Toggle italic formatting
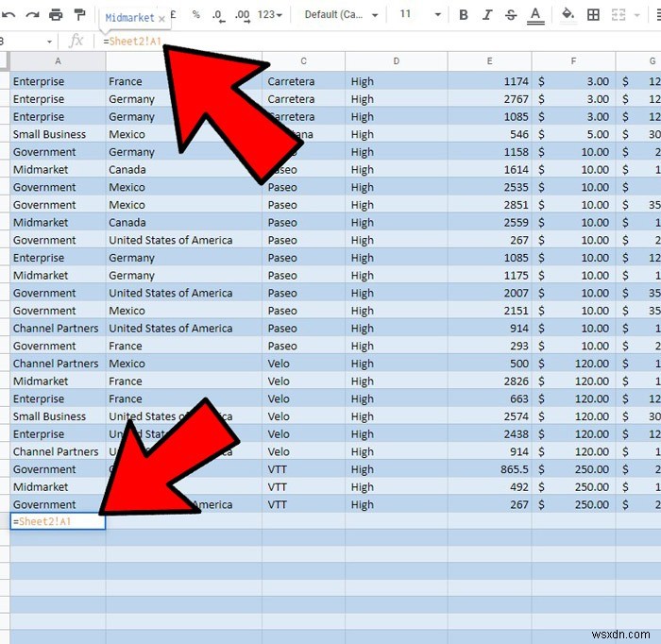The image size is (661, 644). (x=487, y=15)
